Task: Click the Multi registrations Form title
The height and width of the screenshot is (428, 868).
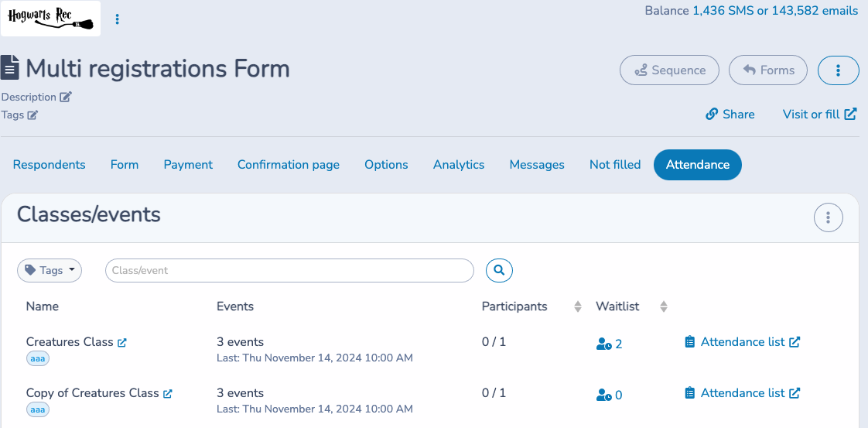Action: coord(158,69)
